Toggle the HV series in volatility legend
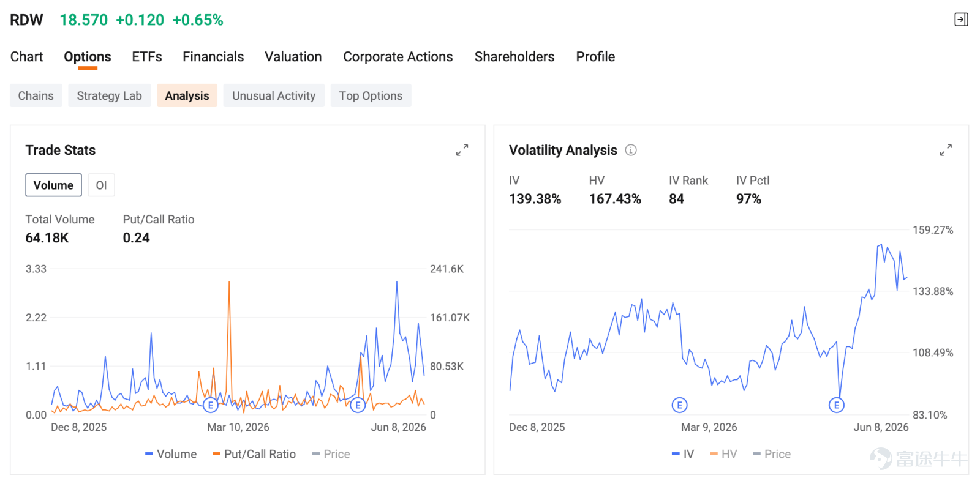980x481 pixels. point(723,454)
